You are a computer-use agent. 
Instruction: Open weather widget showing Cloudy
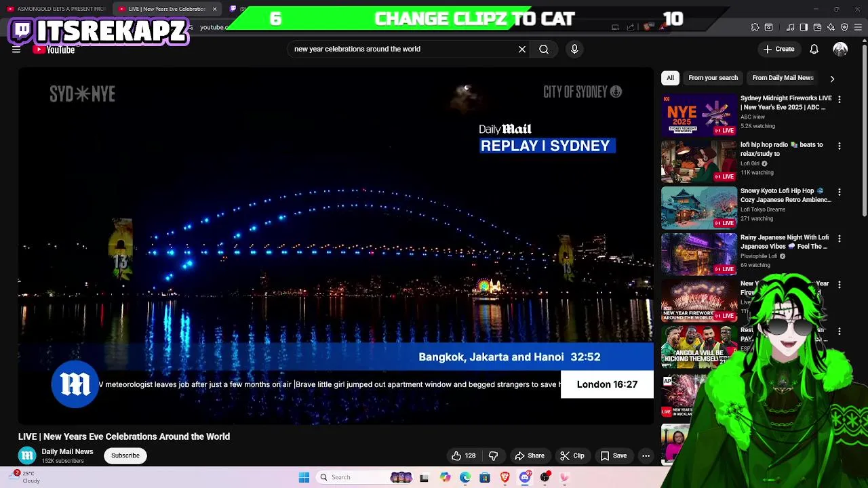click(x=26, y=476)
